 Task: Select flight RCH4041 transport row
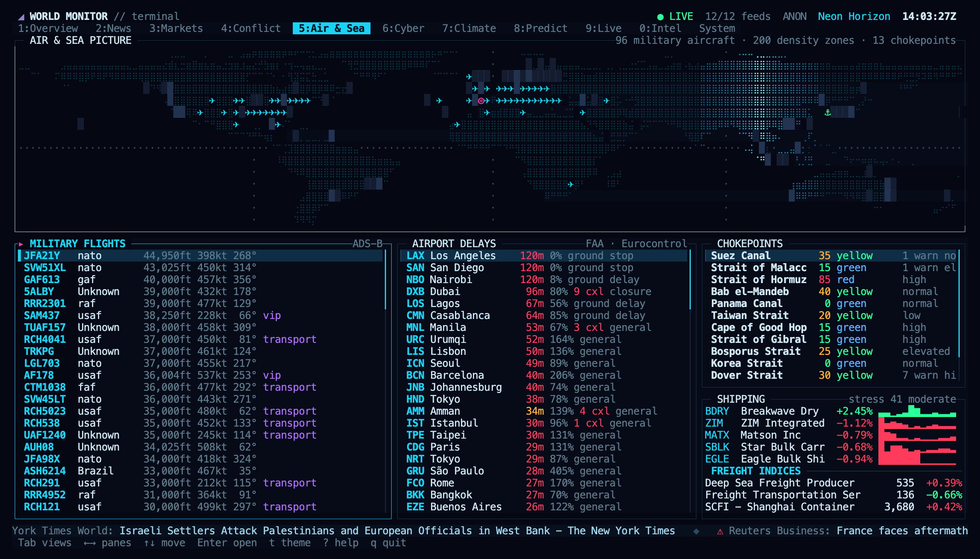(200, 339)
